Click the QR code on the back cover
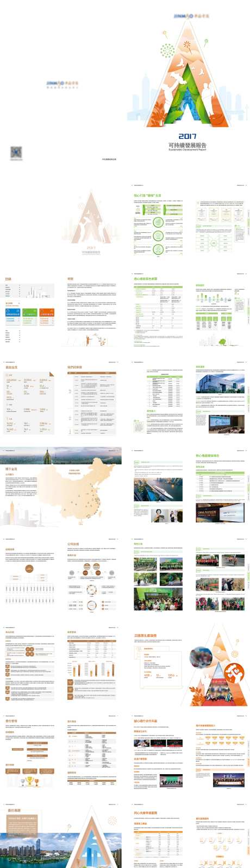This screenshot has width=250, height=868. tap(16, 153)
